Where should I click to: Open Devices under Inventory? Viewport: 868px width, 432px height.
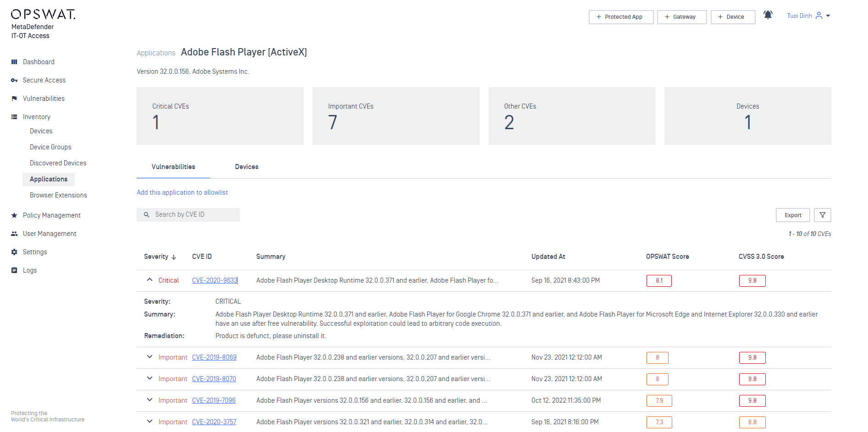point(41,131)
